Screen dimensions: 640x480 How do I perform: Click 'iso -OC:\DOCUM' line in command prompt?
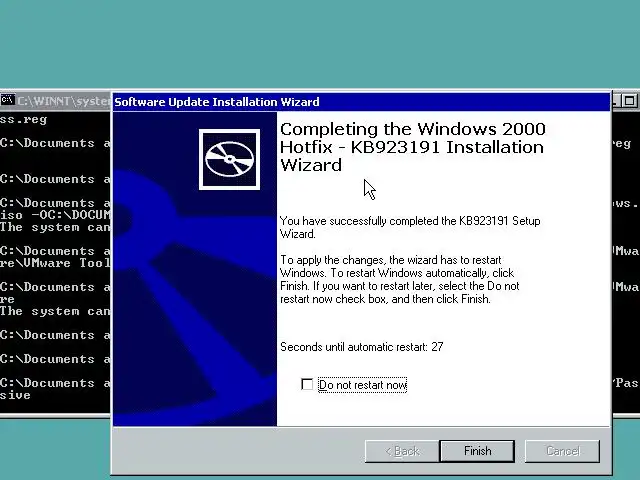[x=55, y=215]
